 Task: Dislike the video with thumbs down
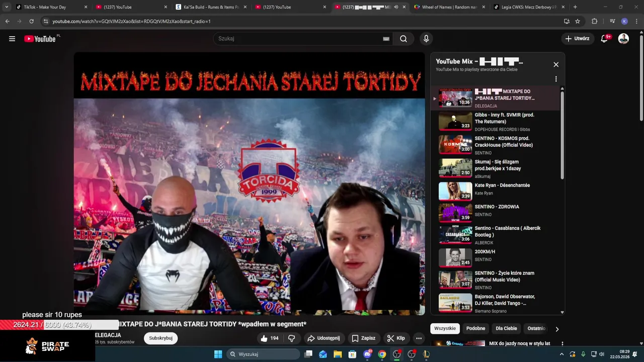[292, 338]
